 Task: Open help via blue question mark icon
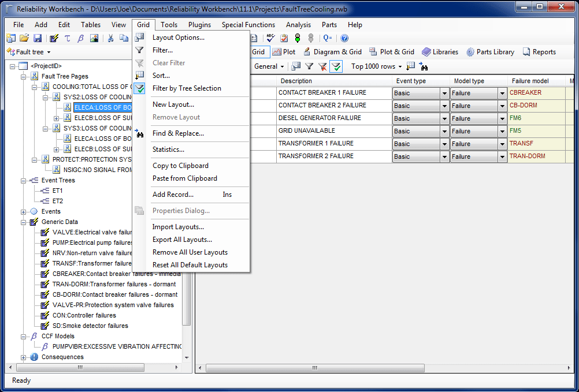[344, 38]
